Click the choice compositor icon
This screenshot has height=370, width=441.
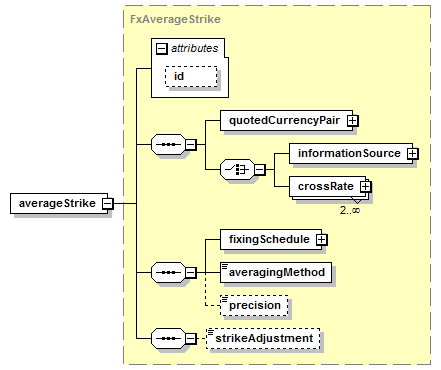237,170
